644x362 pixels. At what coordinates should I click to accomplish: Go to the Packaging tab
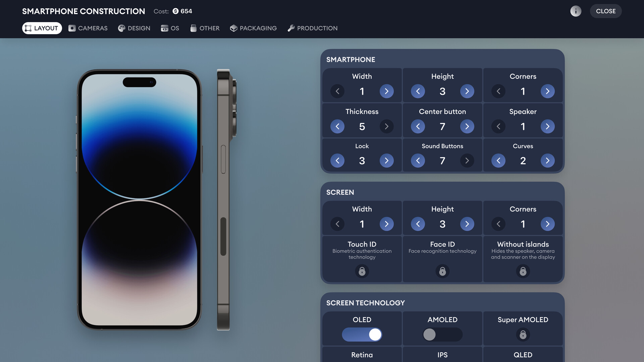253,28
